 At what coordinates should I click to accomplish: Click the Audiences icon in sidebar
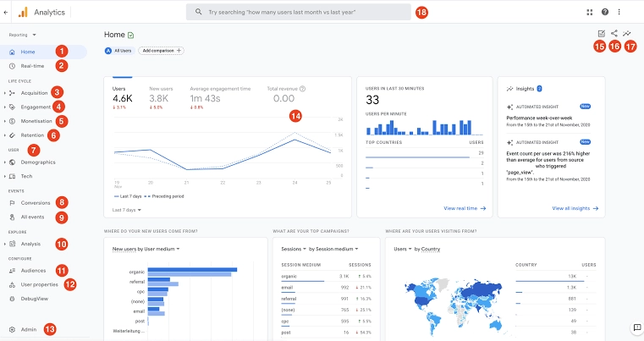click(13, 271)
